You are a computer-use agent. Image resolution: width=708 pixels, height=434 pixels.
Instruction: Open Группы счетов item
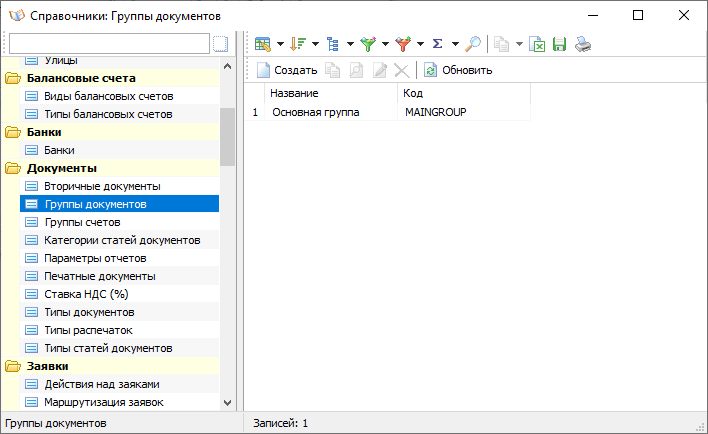click(x=82, y=222)
